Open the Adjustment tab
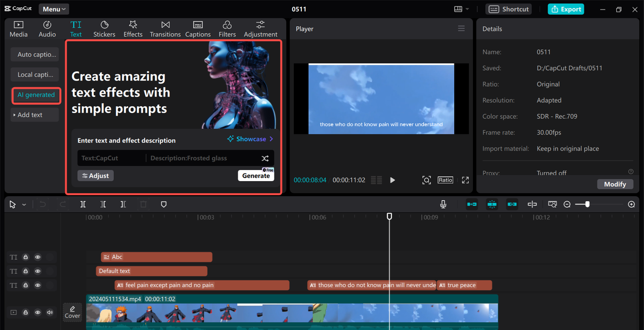The image size is (644, 330). (261, 29)
